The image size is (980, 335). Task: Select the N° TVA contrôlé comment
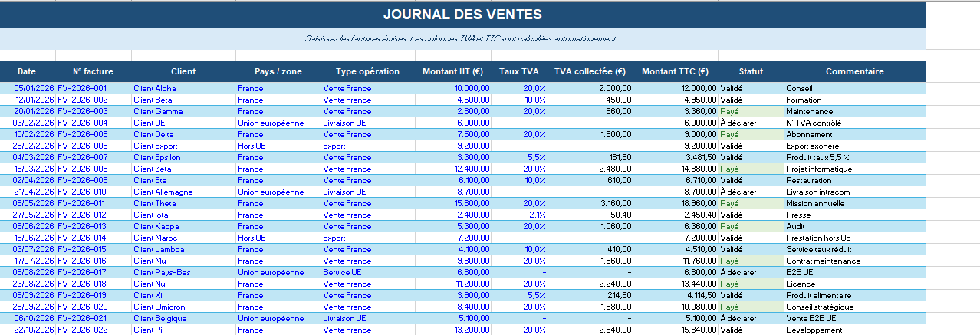pyautogui.click(x=854, y=123)
